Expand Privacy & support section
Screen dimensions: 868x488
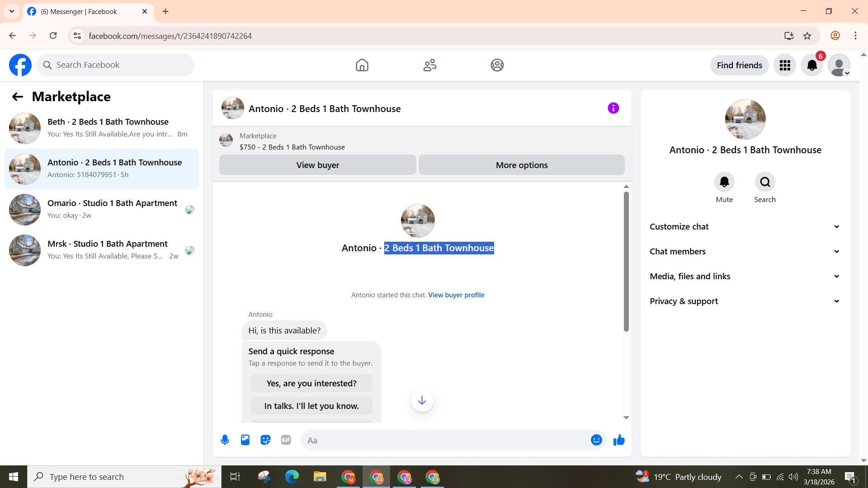745,301
